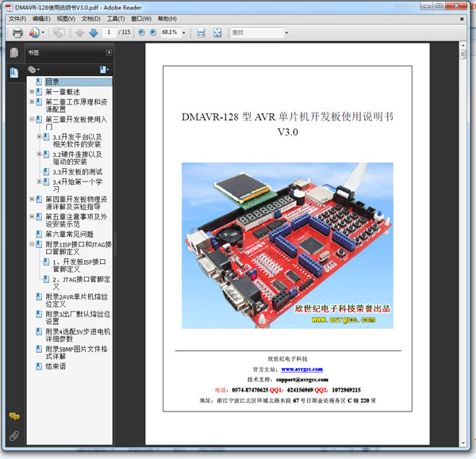Viewport: 476px width, 459px height.
Task: Select the 第六章常见问题 bookmark
Action: (70, 234)
